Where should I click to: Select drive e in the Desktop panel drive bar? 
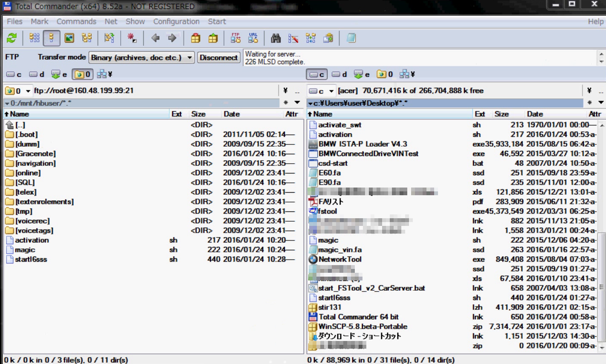[x=362, y=75]
